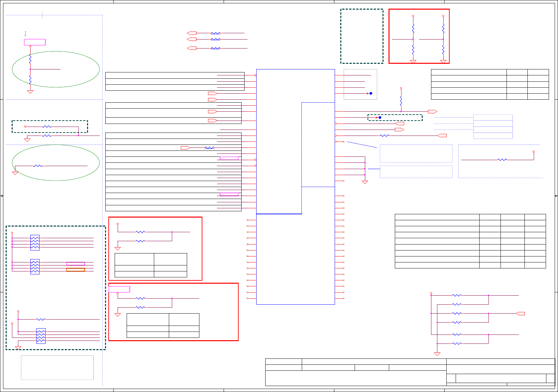
Task: Click the pink rectangle directly above the orange rectangle
Action: point(75,264)
